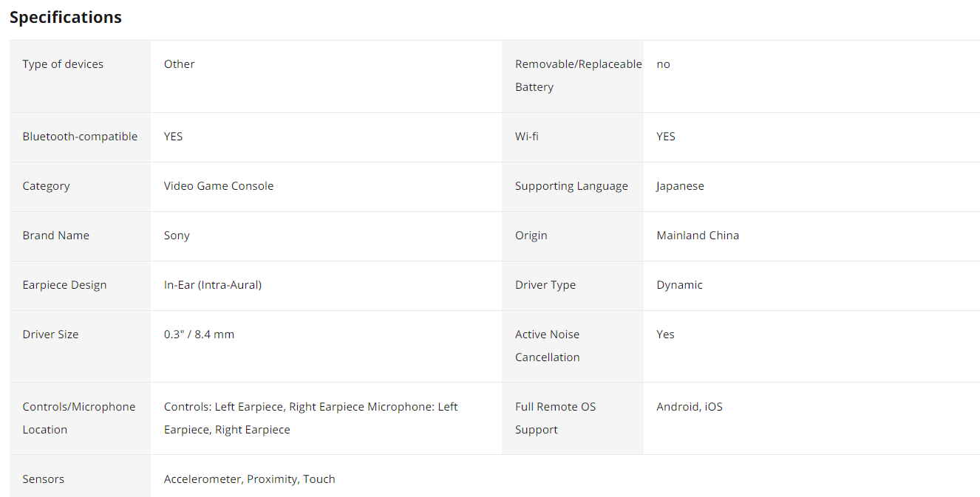Select the 'Accelerometer, Proximity, Touch' sensors value
The image size is (980, 497).
[x=250, y=479]
